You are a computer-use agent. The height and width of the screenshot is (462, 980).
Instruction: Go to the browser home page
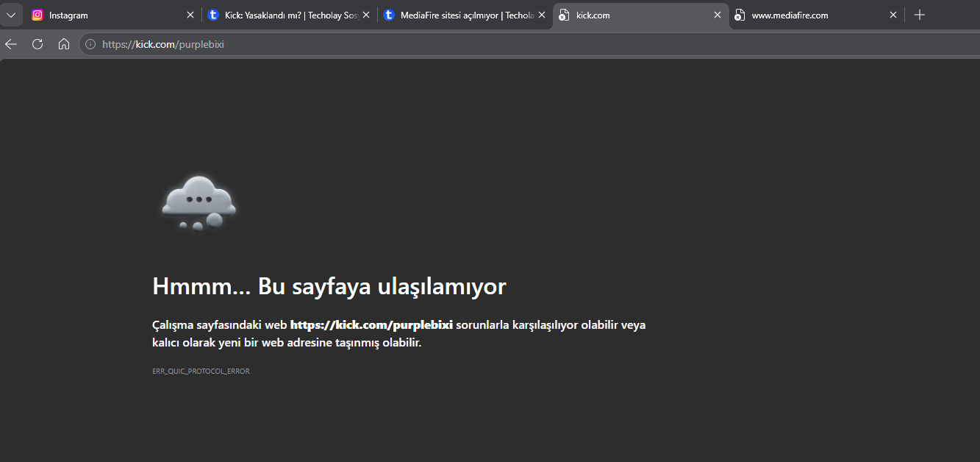pyautogui.click(x=64, y=44)
